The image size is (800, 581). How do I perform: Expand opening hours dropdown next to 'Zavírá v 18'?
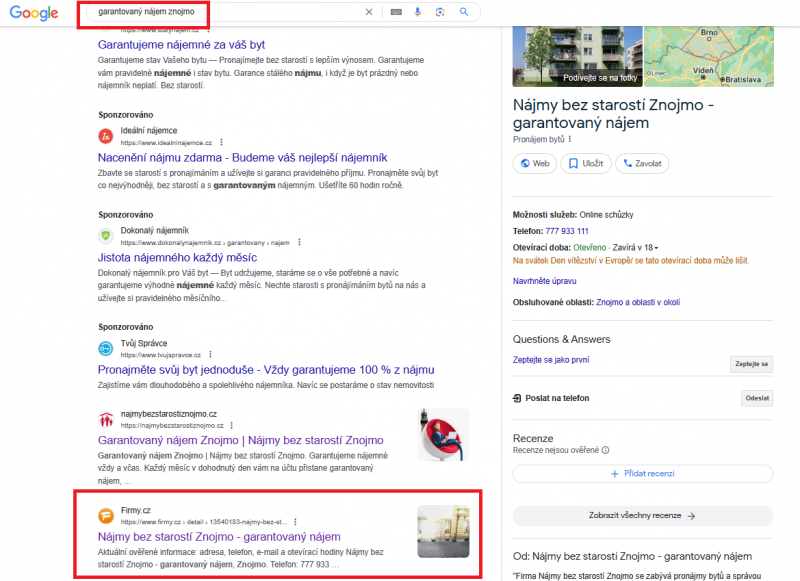click(x=656, y=248)
